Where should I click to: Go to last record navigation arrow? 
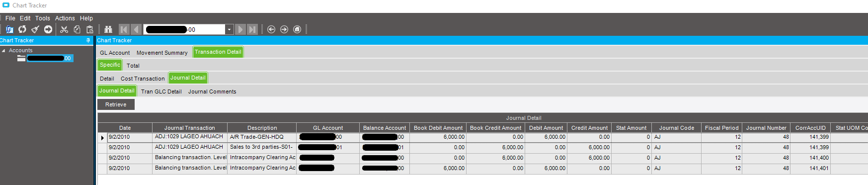point(252,29)
